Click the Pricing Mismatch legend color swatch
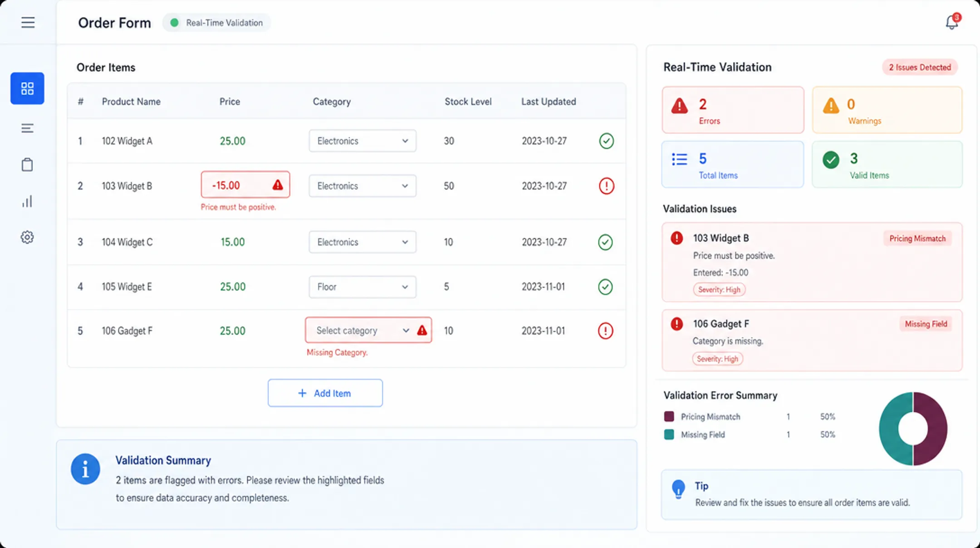The image size is (980, 548). pyautogui.click(x=669, y=416)
